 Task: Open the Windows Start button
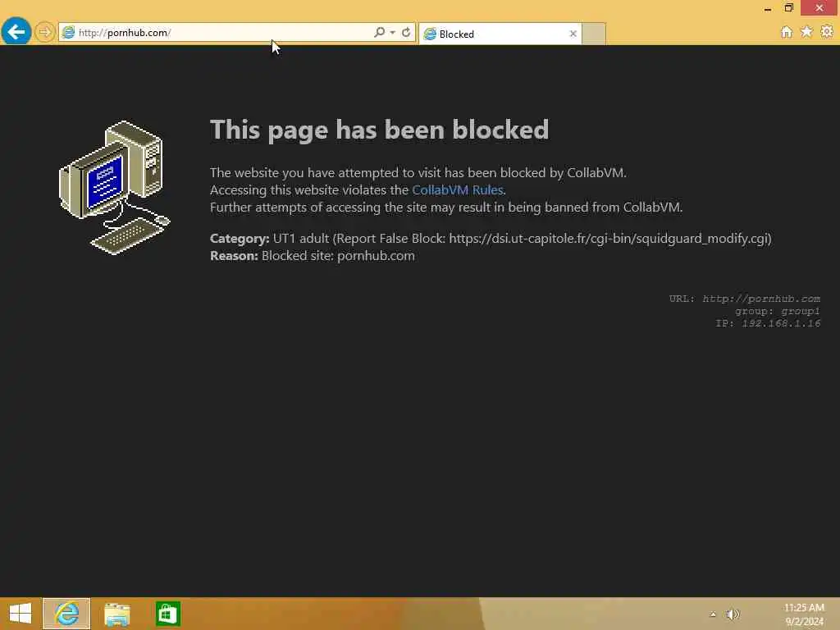[21, 614]
